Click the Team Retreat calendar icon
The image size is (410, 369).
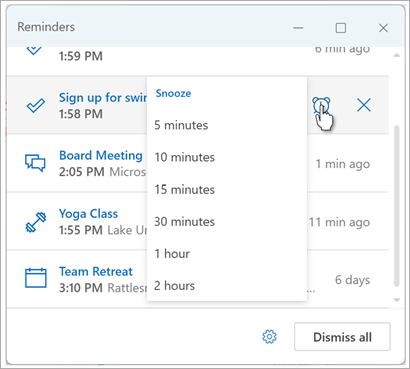click(36, 278)
